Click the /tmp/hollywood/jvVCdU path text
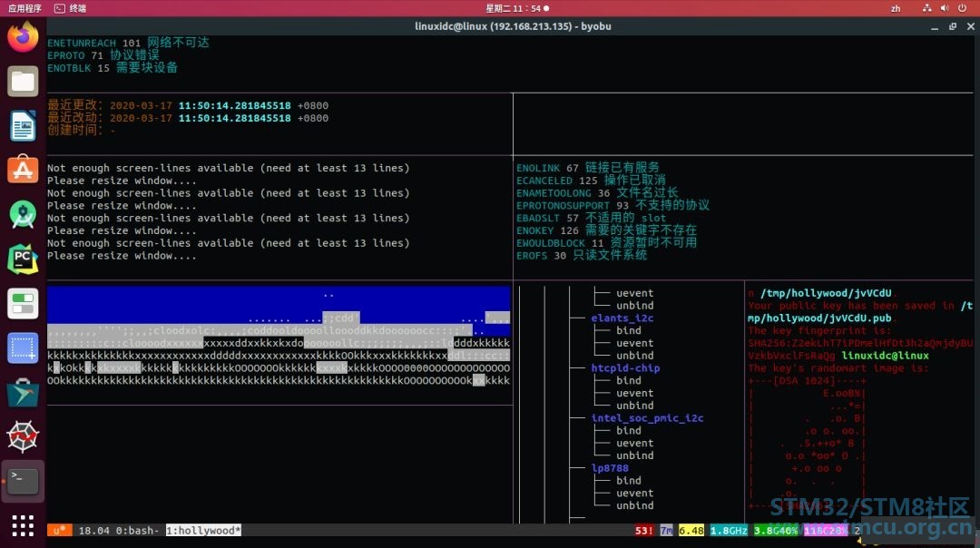 pos(826,293)
